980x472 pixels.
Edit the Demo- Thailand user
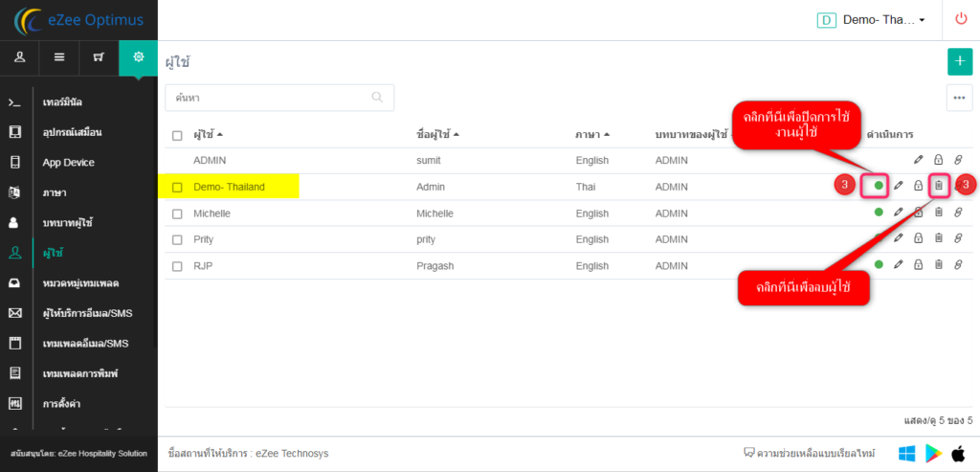point(898,186)
